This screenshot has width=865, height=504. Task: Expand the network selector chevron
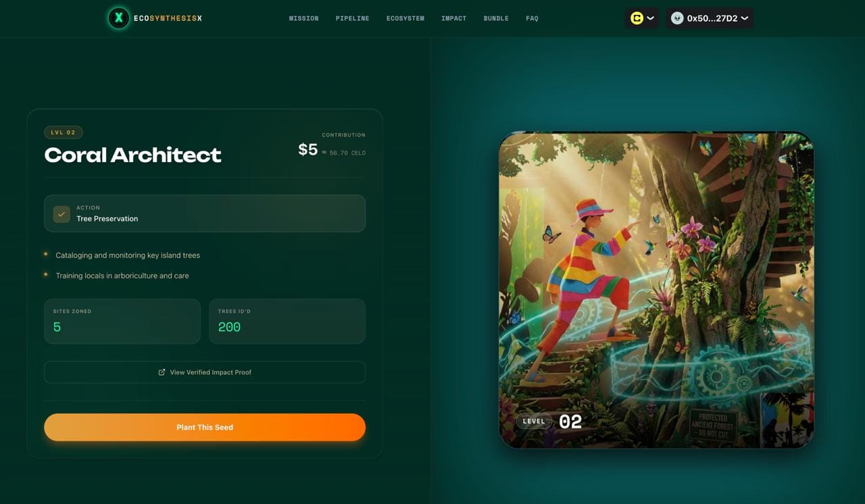650,18
